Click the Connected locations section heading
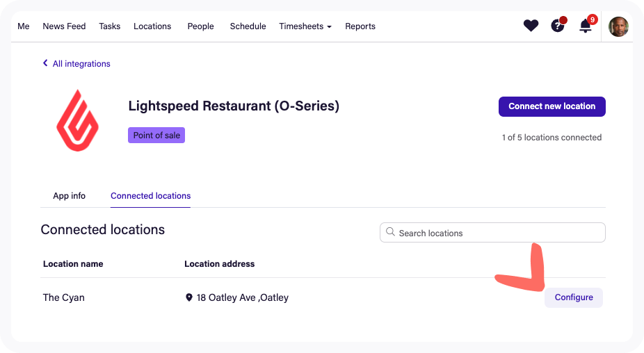The width and height of the screenshot is (644, 353). pos(103,229)
